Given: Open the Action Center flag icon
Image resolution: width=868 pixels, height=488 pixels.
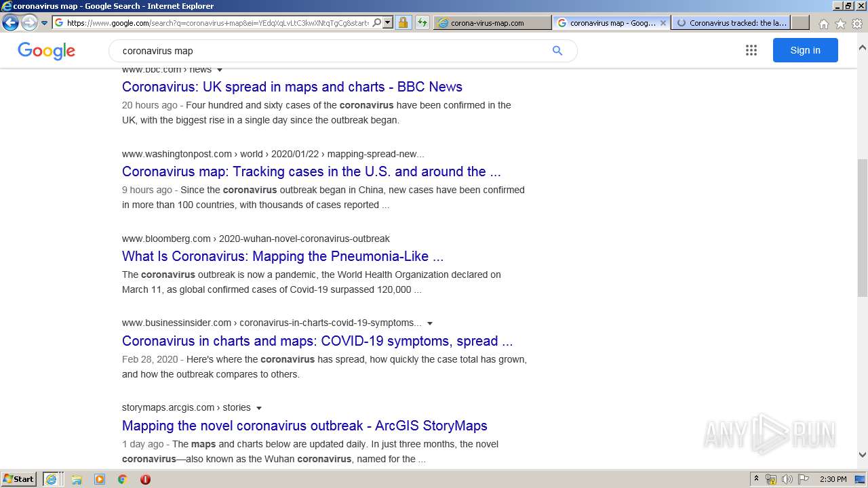Looking at the screenshot, I should point(804,479).
